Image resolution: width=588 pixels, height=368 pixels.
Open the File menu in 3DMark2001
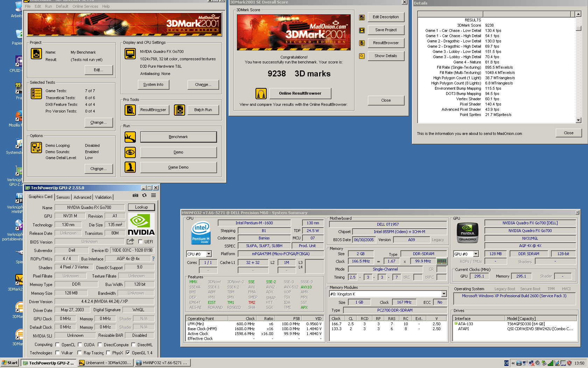[28, 6]
